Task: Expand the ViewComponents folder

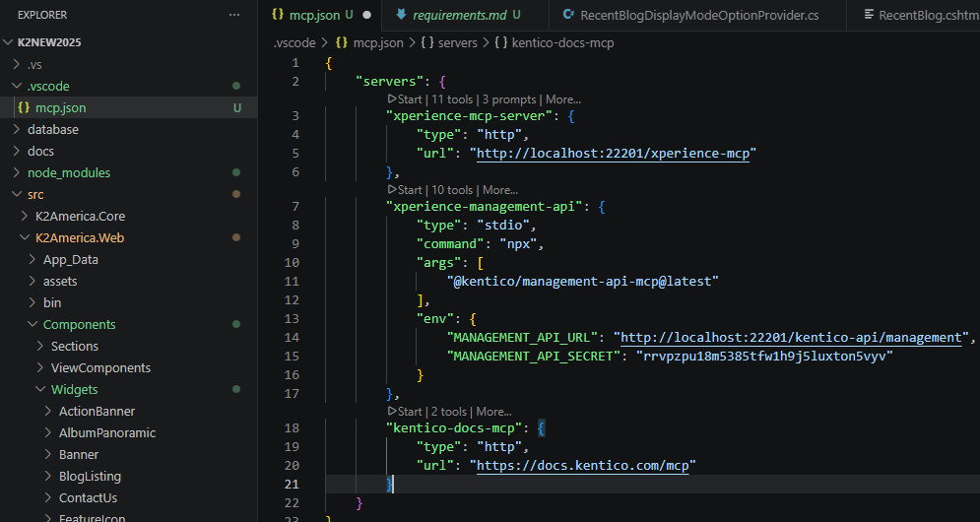Action: 40,367
